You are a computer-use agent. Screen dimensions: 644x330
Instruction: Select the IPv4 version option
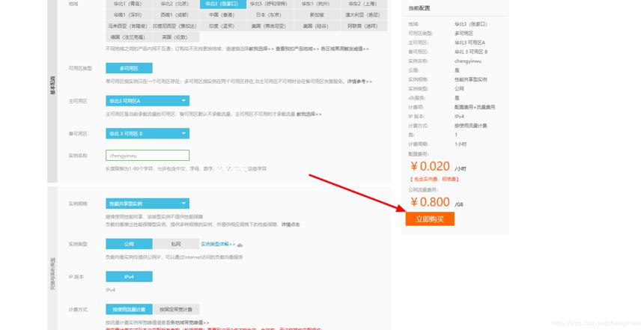(129, 277)
